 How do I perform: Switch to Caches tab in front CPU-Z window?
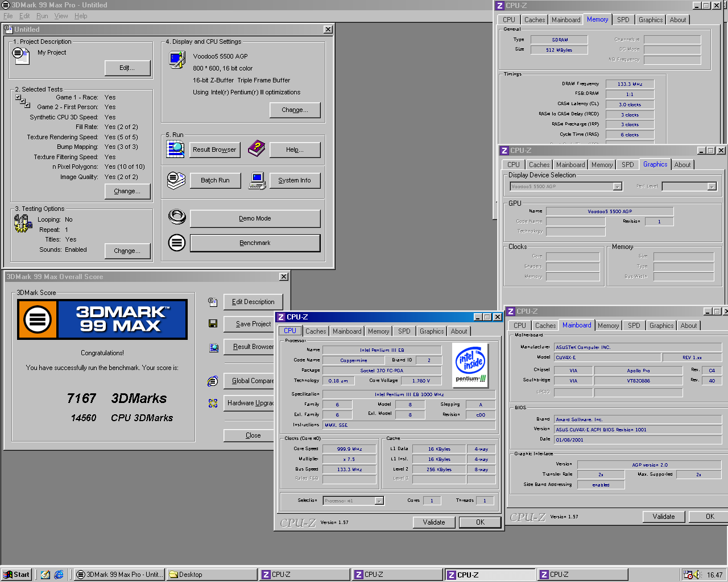tap(316, 331)
